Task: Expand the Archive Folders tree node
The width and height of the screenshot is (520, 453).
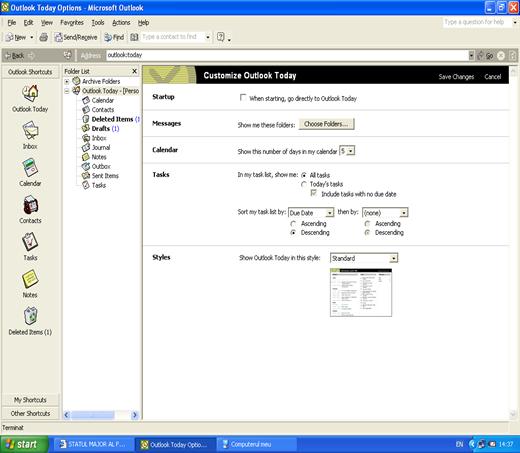Action: coord(67,81)
